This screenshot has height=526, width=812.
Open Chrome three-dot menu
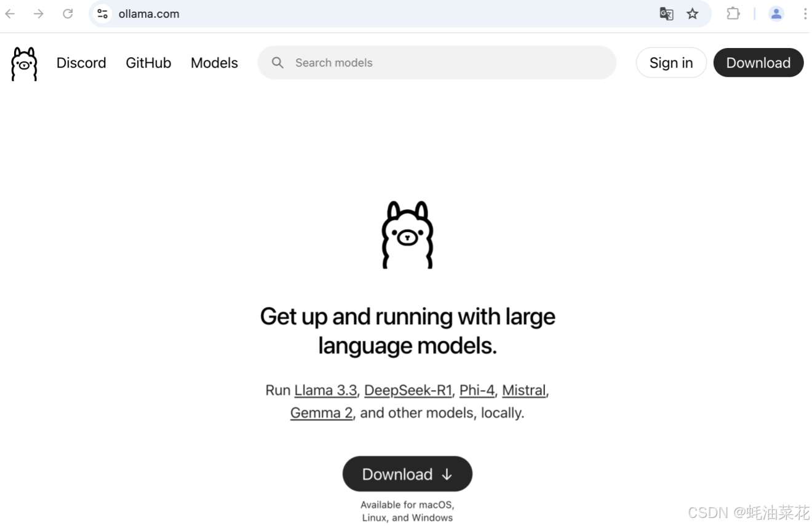pos(805,14)
